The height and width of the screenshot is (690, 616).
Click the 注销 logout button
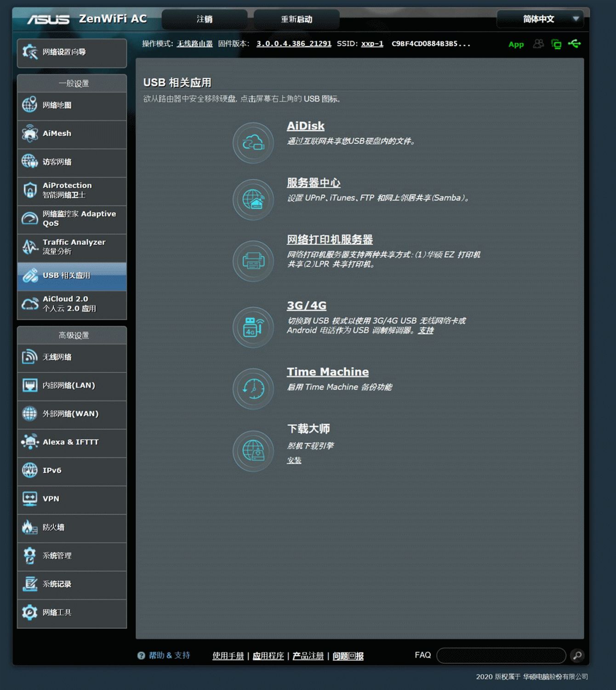click(205, 19)
